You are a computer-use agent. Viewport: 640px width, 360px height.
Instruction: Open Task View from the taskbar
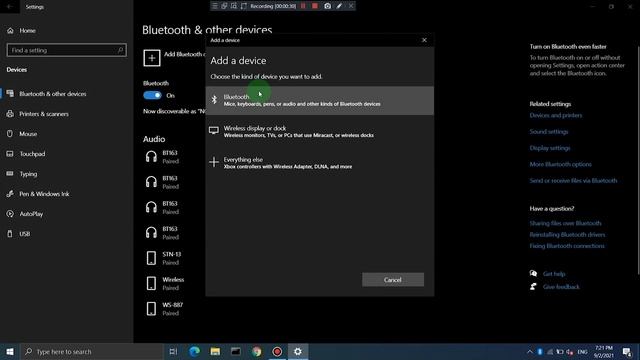(x=173, y=351)
